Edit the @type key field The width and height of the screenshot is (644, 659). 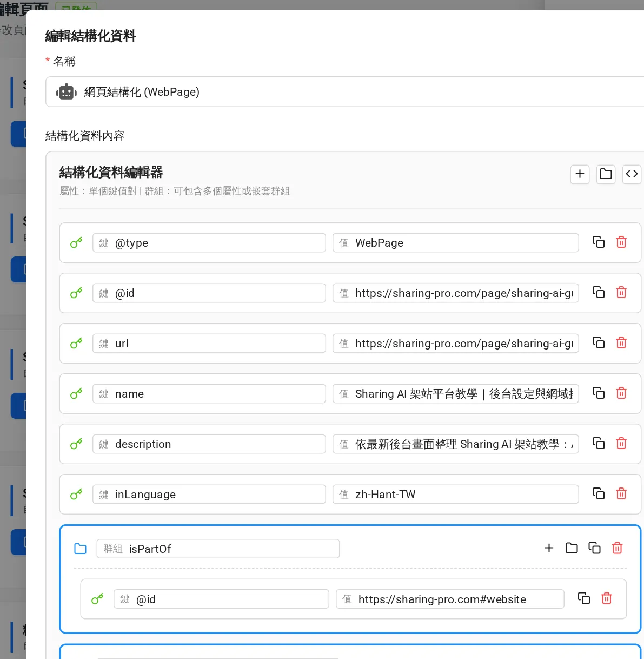click(x=209, y=243)
